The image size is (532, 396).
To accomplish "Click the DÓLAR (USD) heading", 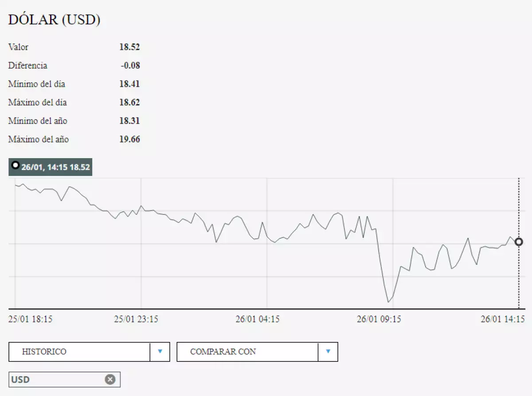I will 54,20.
